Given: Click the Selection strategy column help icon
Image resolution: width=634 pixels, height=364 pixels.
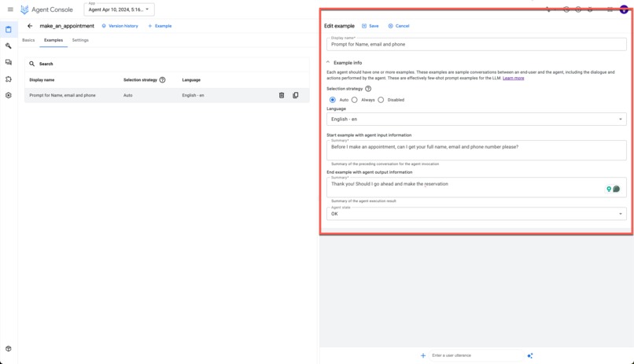Looking at the screenshot, I should (x=163, y=80).
